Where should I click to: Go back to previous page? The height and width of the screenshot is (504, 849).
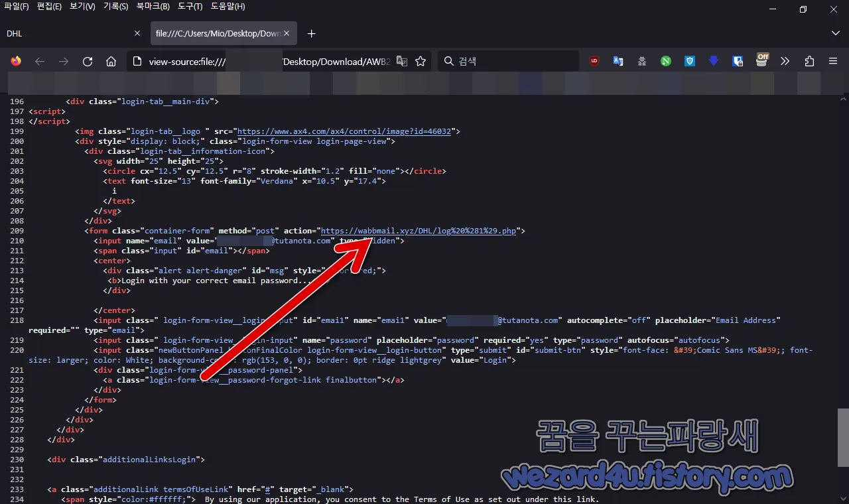[40, 61]
